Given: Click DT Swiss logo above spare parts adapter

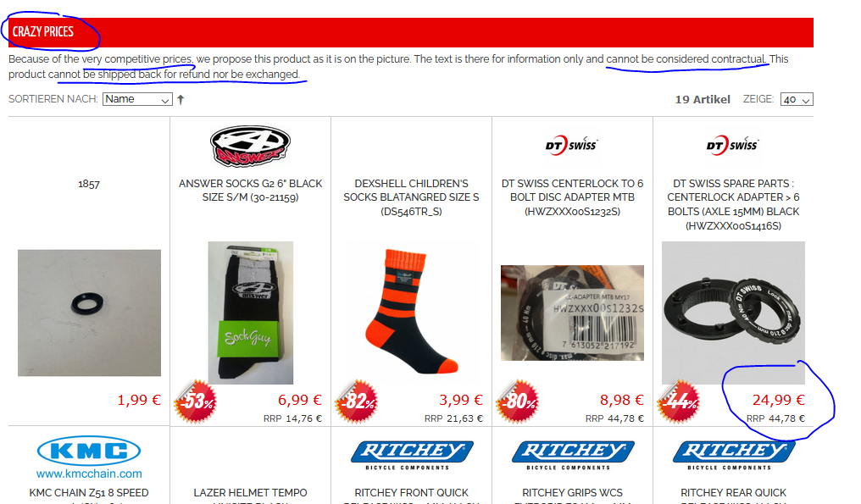Looking at the screenshot, I should (x=732, y=146).
